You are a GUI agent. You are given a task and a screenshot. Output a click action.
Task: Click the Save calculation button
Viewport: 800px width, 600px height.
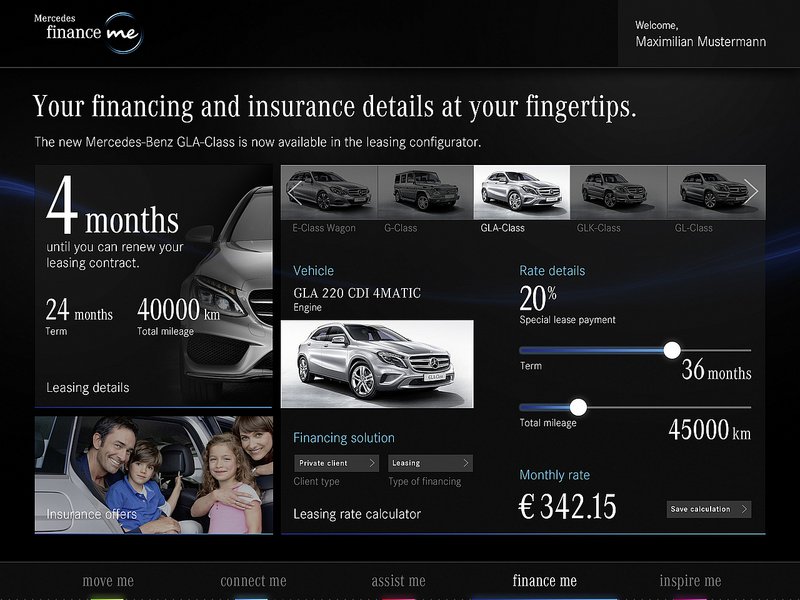click(x=708, y=509)
